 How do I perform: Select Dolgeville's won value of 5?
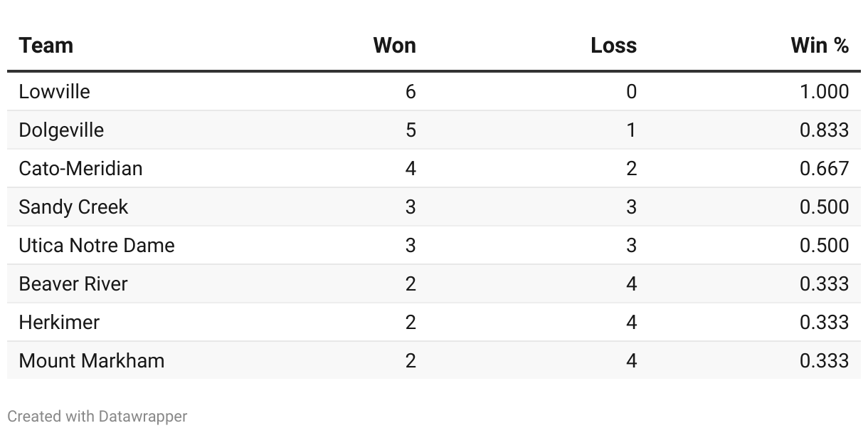click(x=411, y=130)
